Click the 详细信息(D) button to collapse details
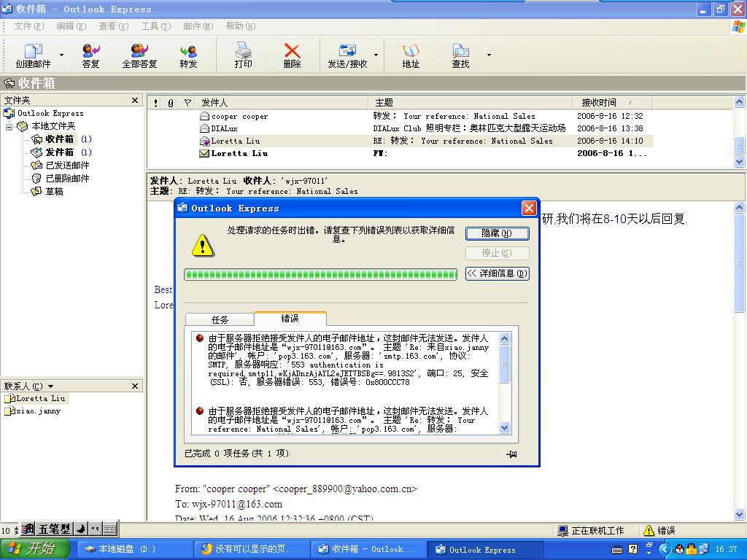747x560 pixels. point(497,273)
